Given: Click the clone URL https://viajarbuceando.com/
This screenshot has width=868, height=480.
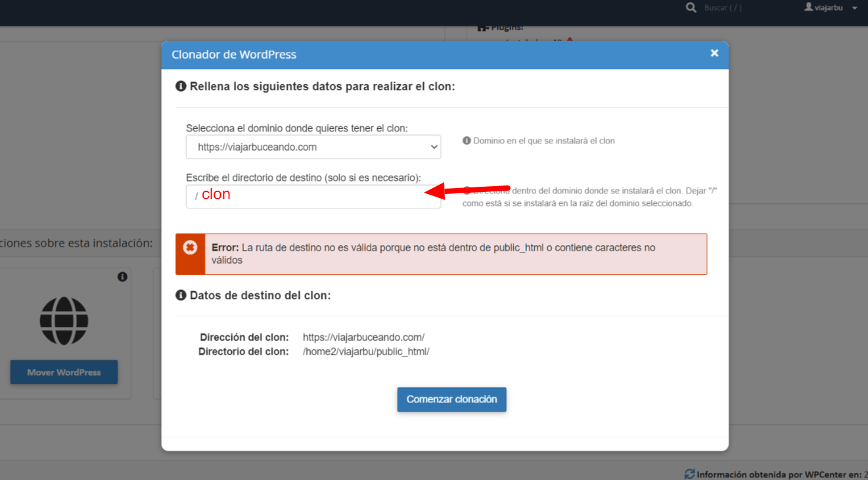Looking at the screenshot, I should coord(363,337).
